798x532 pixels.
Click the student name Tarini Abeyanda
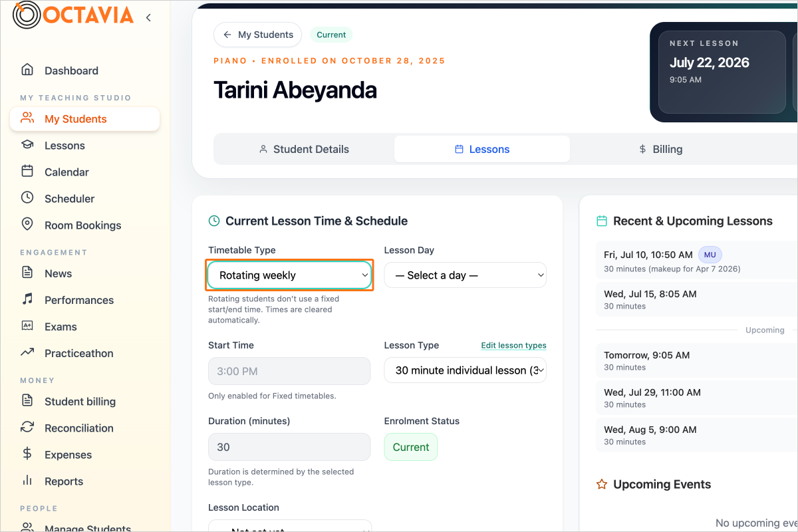[295, 90]
